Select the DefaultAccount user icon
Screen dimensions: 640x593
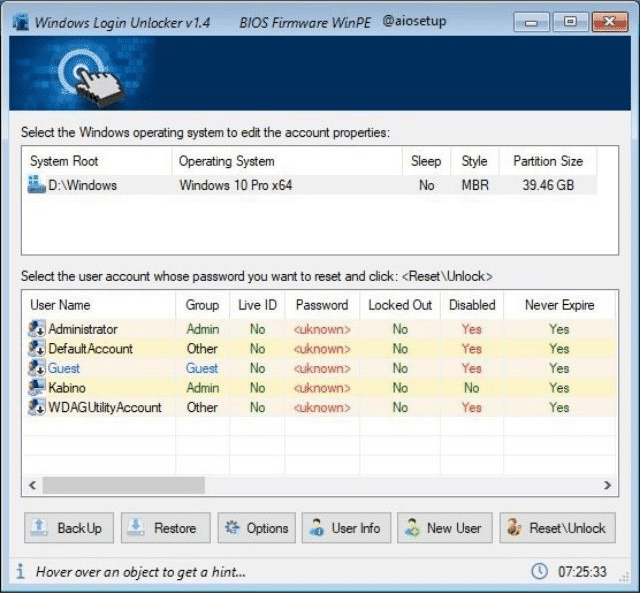pyautogui.click(x=37, y=349)
